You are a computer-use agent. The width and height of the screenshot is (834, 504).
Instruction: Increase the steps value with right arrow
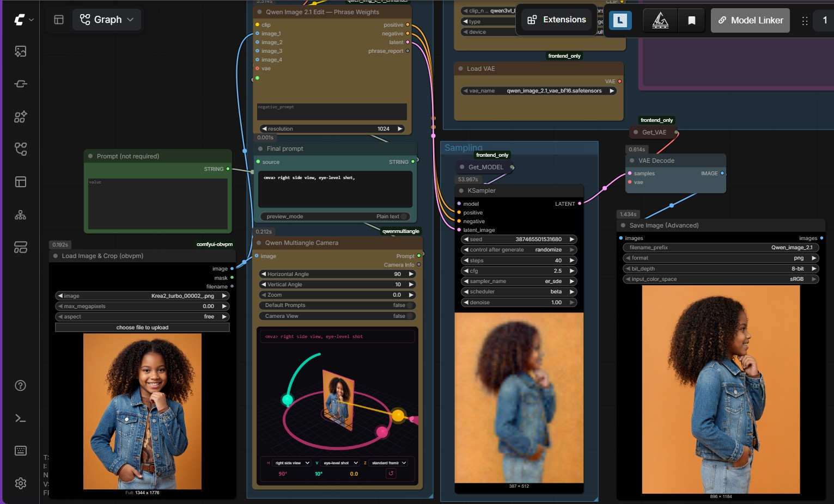pyautogui.click(x=572, y=261)
